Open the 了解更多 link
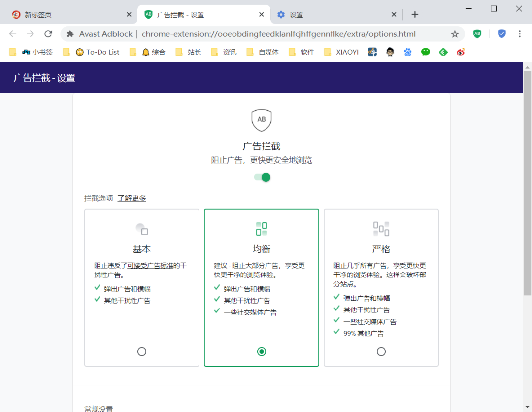Viewport: 532px width, 412px height. pyautogui.click(x=132, y=197)
